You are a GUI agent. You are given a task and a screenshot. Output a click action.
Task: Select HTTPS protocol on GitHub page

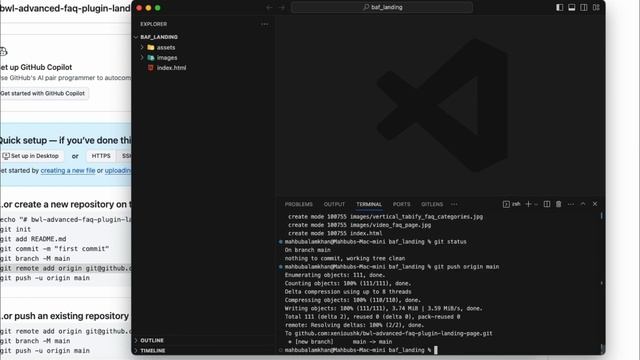pos(101,156)
